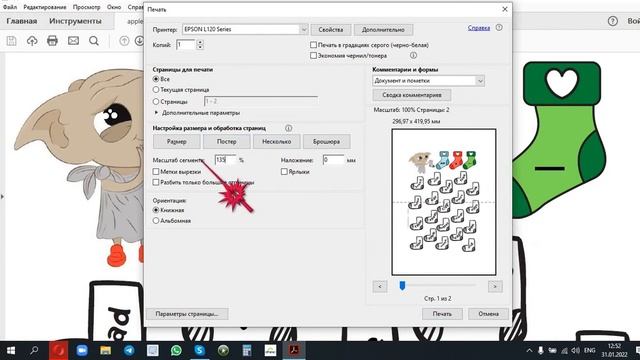This screenshot has width=640, height=360.
Task: Select the Все pages radio button
Action: click(156, 79)
